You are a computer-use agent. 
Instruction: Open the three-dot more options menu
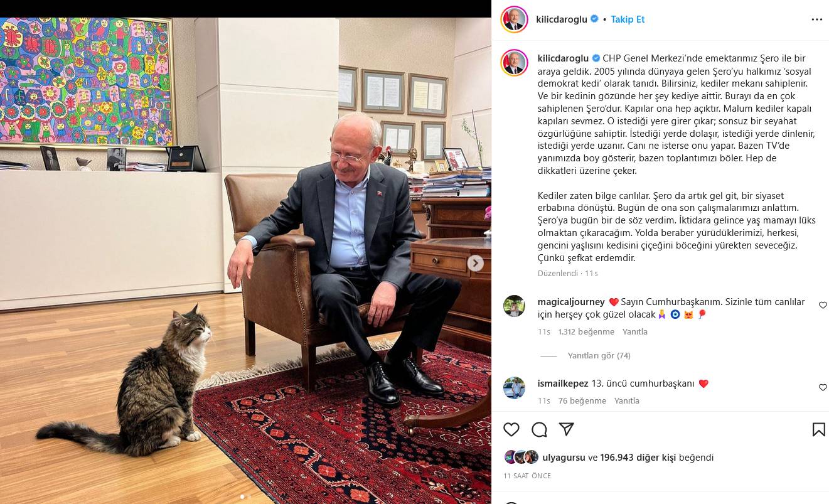[x=816, y=19]
